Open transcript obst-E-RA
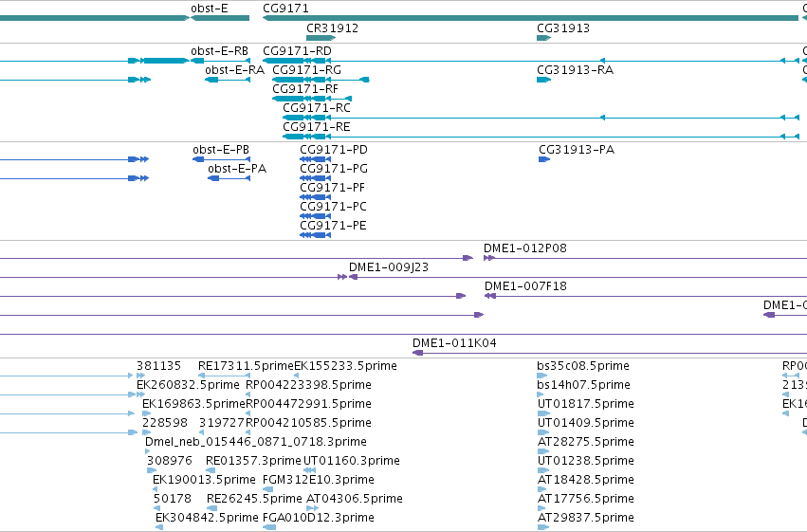 click(x=234, y=70)
